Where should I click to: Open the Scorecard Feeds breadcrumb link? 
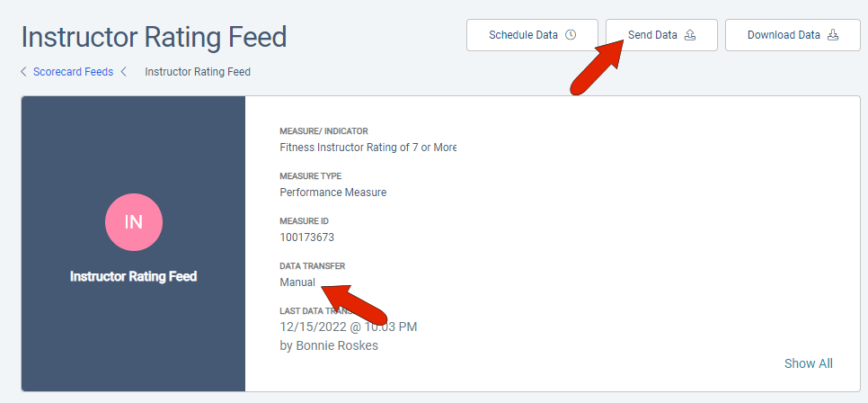(73, 71)
